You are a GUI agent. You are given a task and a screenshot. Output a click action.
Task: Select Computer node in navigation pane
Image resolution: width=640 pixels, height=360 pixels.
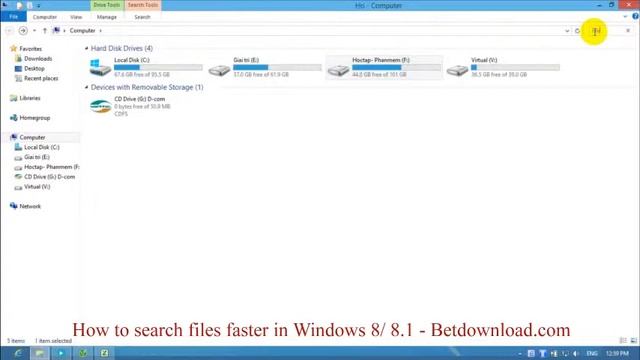(x=32, y=138)
